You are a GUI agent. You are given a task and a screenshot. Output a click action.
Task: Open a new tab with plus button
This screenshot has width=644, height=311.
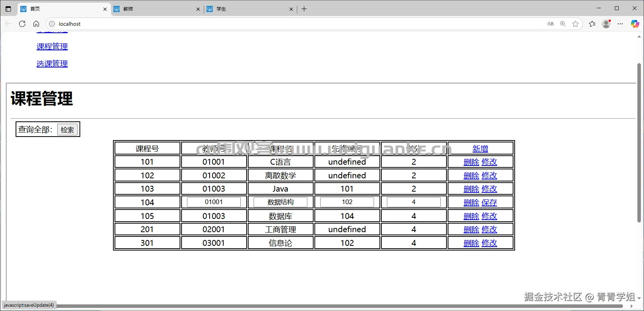coord(304,9)
